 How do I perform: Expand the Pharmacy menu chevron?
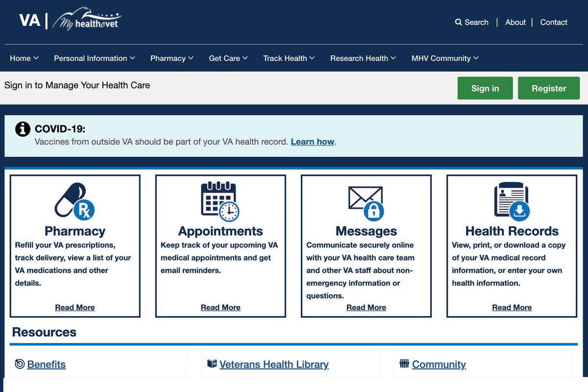click(191, 58)
